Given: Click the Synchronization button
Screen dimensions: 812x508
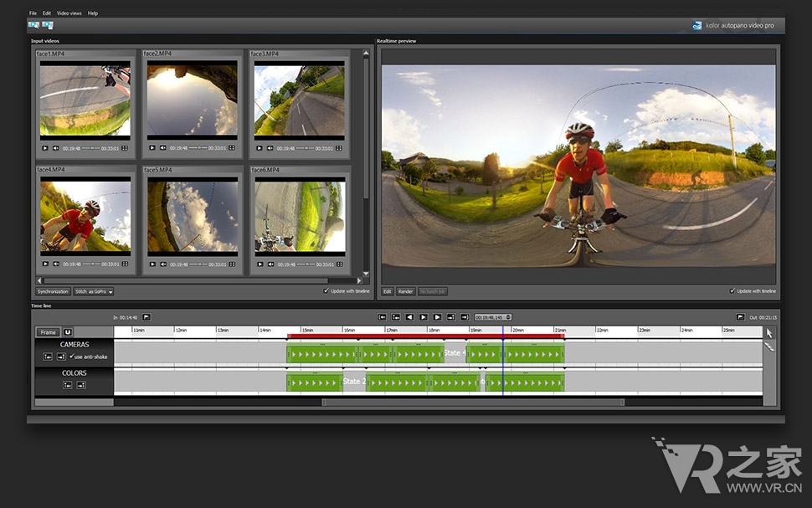Looking at the screenshot, I should [53, 291].
